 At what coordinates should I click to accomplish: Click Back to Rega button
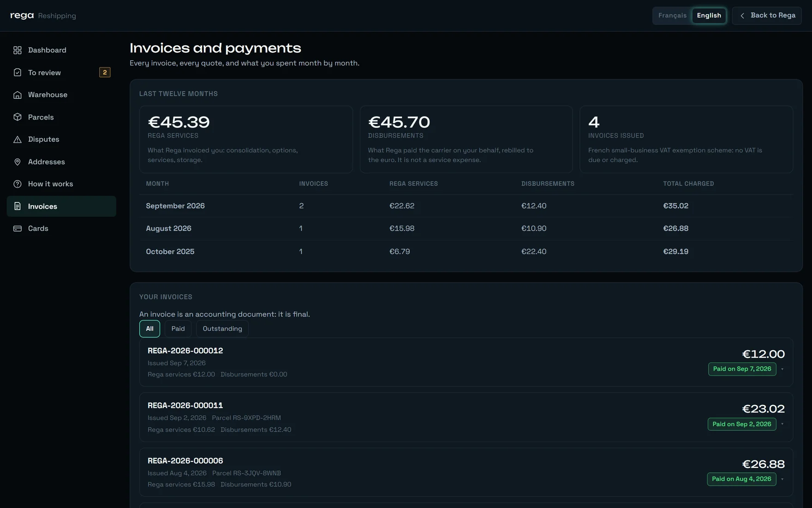(767, 16)
